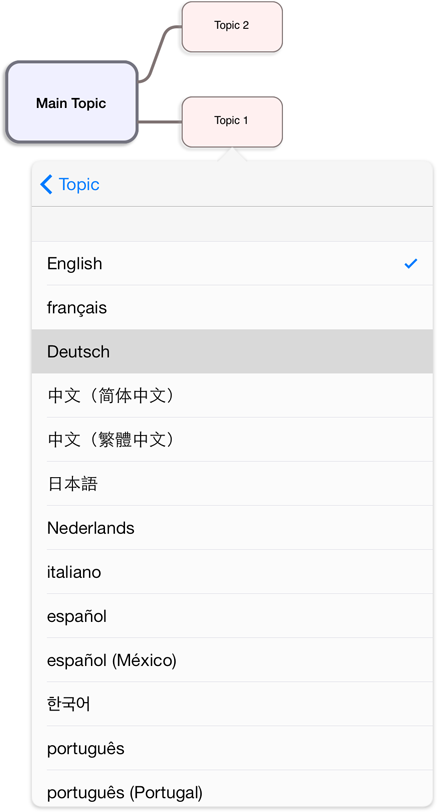The width and height of the screenshot is (437, 812).
Task: Click the blue checkmark beside English
Action: pos(411,264)
